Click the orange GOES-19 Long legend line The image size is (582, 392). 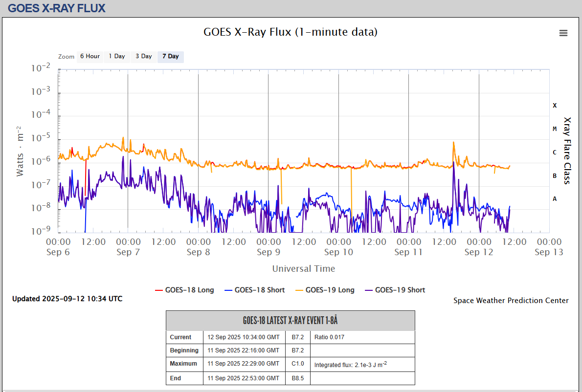pos(298,290)
